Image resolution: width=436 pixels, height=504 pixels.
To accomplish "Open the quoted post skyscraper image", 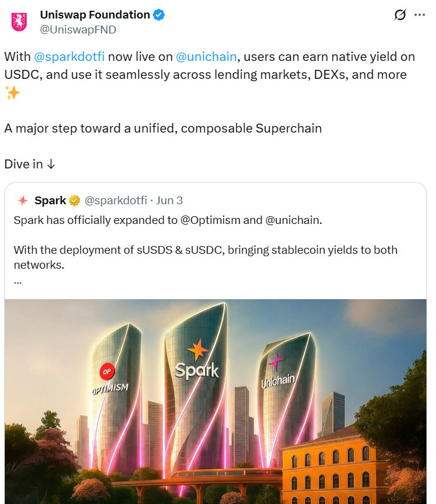I will tap(216, 401).
